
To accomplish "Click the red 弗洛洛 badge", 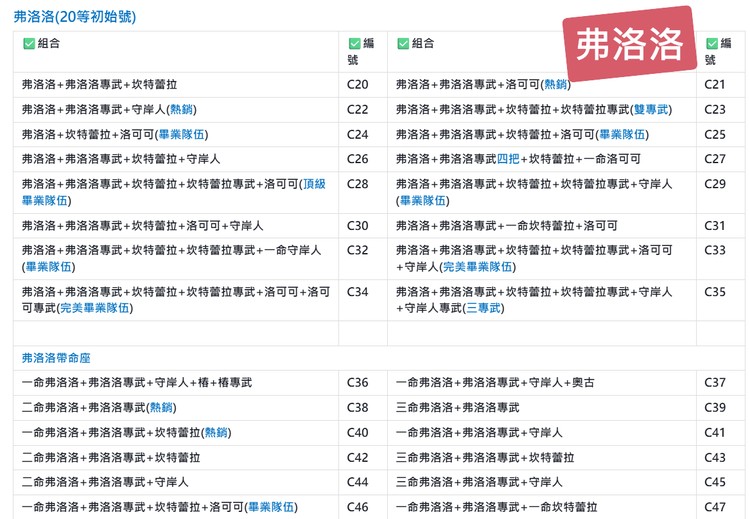I will point(630,44).
